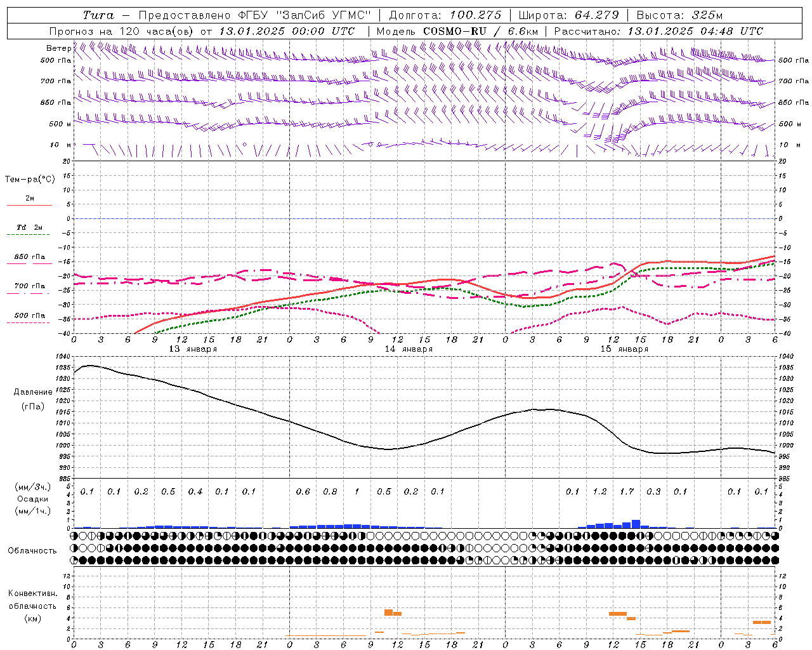Click the "Модель COSMO-RU / 6.6км" text

click(457, 31)
